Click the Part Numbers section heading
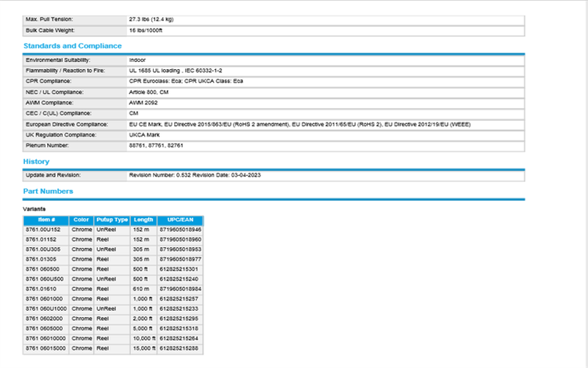 [48, 191]
